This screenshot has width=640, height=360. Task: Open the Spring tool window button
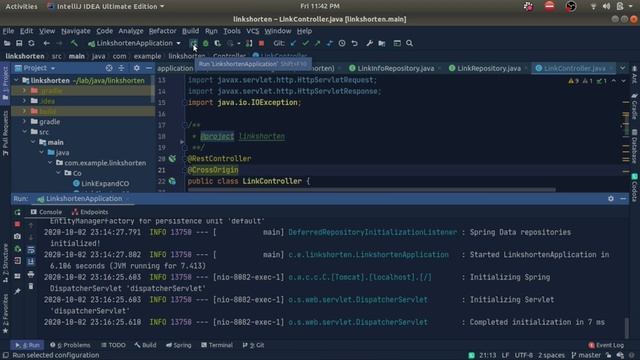pyautogui.click(x=178, y=345)
